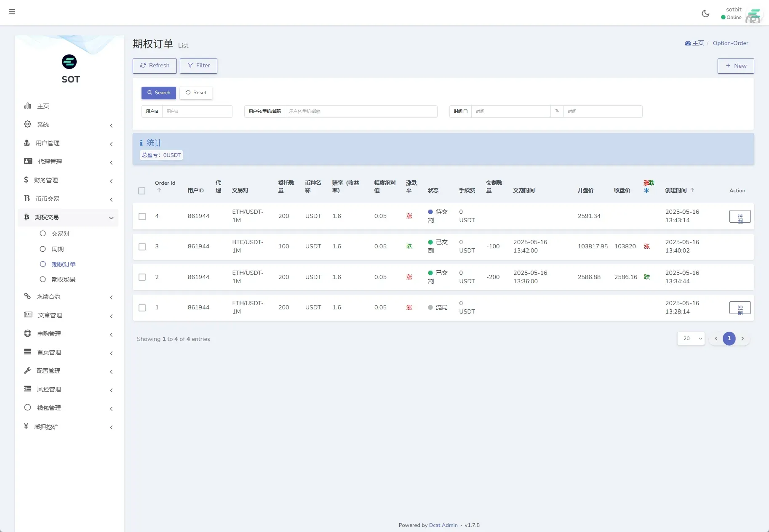
Task: Select the 主页 dashboard icon in sidebar
Action: click(x=27, y=106)
